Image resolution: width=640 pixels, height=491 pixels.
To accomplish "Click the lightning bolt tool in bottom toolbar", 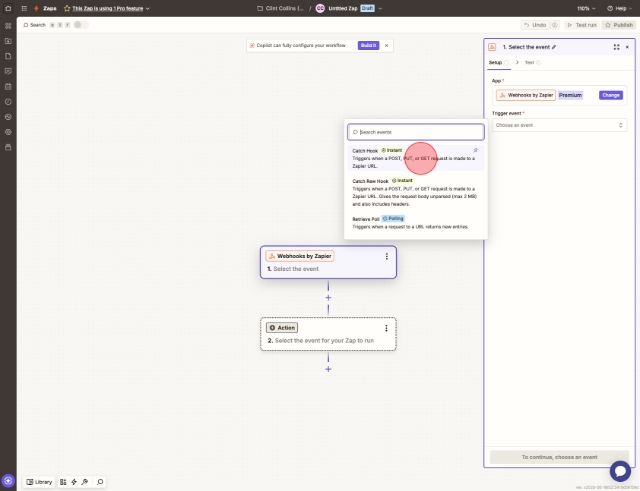I will [x=74, y=482].
